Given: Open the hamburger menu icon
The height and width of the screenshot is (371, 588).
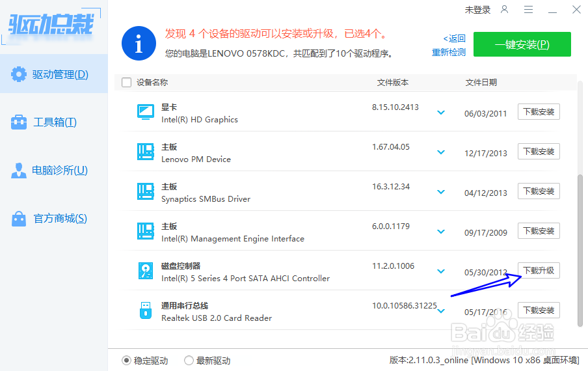Looking at the screenshot, I should pyautogui.click(x=528, y=9).
